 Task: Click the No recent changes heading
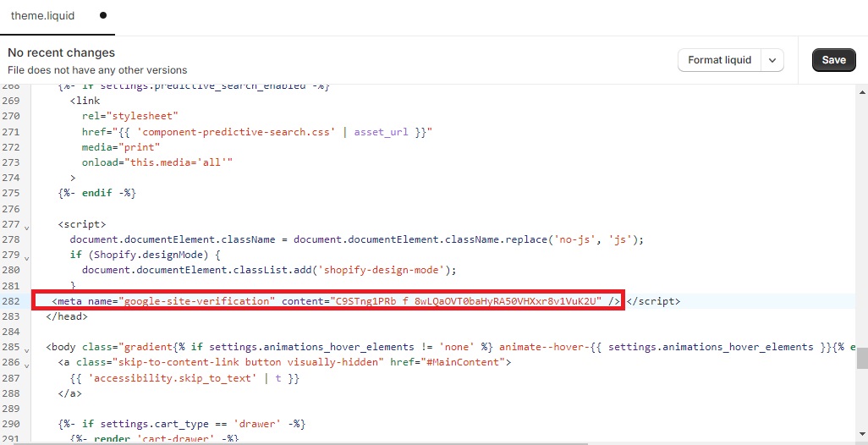pyautogui.click(x=62, y=52)
